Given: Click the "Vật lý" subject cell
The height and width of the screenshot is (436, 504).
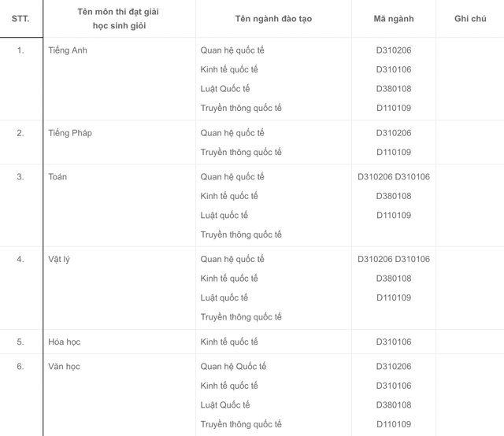Looking at the screenshot, I should 59,259.
